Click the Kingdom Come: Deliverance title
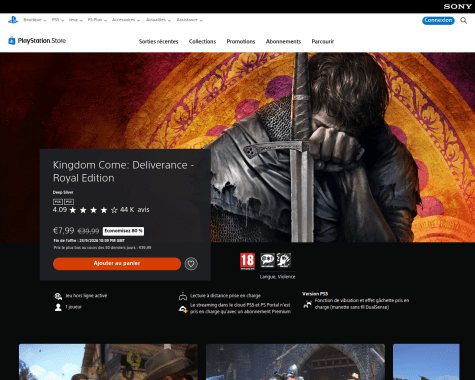Screen dimensions: 475x380 [123, 171]
